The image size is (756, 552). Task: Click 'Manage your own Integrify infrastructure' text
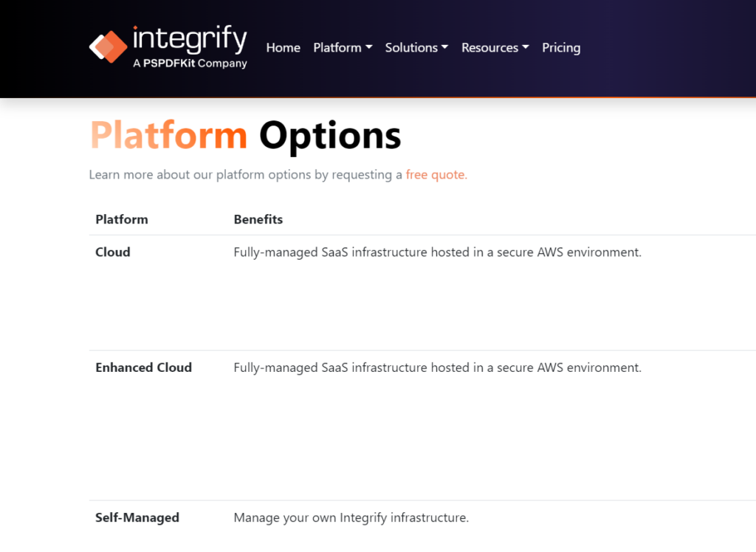click(x=351, y=518)
